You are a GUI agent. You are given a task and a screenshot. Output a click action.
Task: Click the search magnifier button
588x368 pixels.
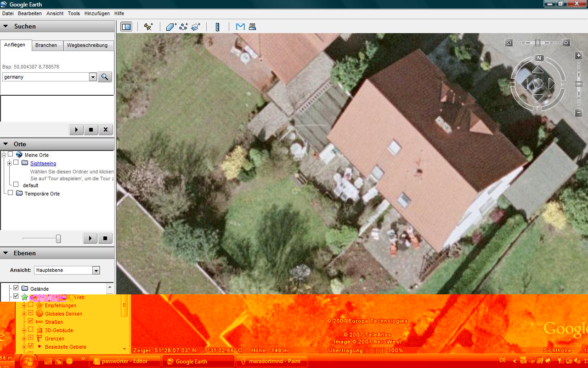[105, 77]
